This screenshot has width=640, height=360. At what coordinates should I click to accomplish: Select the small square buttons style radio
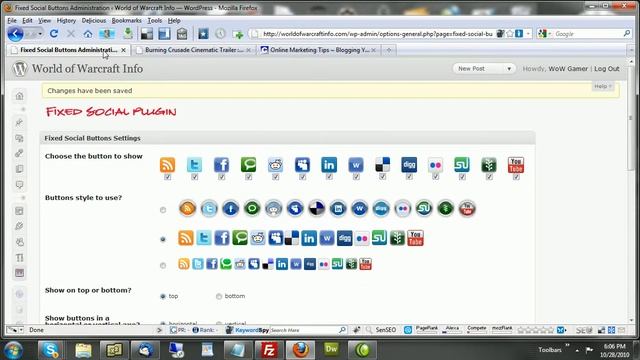point(163,265)
